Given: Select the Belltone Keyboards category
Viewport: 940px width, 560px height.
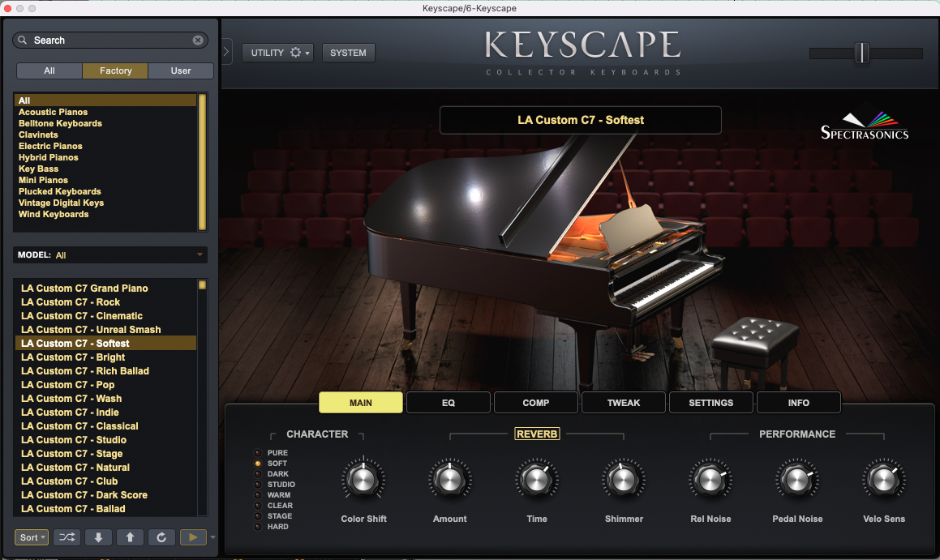Looking at the screenshot, I should 60,123.
